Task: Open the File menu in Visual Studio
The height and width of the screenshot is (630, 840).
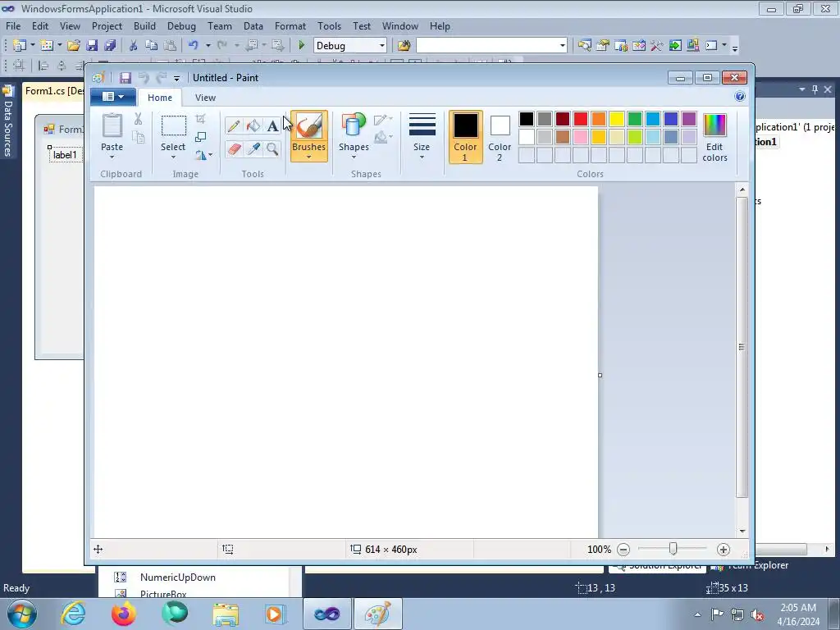Action: [x=13, y=25]
